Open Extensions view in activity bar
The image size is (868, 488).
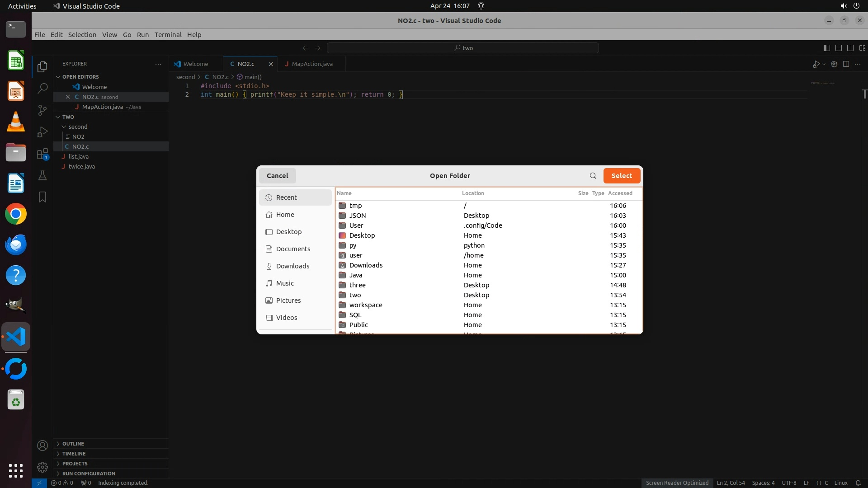coord(42,154)
